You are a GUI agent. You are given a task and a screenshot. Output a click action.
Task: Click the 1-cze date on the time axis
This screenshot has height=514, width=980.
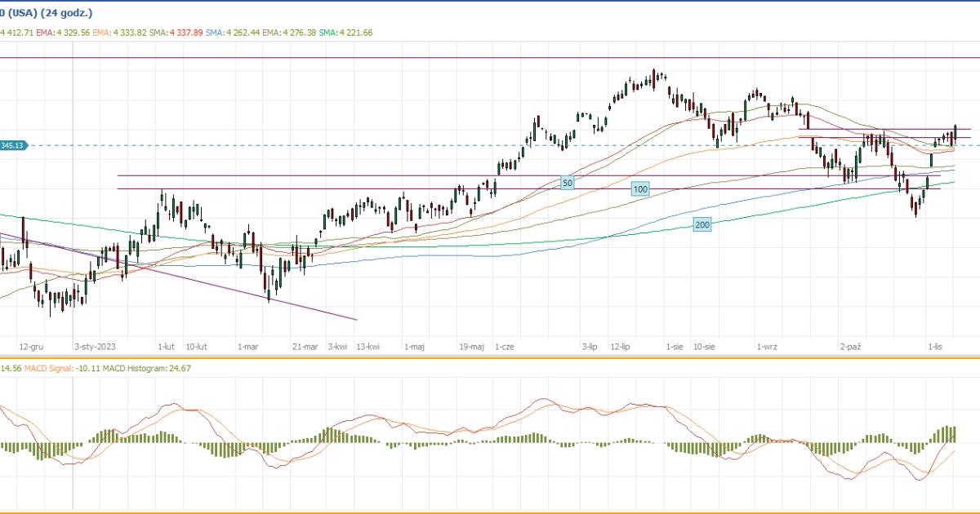[x=504, y=347]
